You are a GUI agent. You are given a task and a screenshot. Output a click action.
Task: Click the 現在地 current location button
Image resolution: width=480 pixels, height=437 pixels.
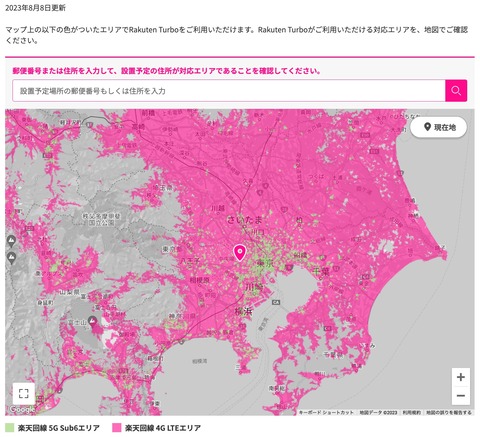coord(439,127)
